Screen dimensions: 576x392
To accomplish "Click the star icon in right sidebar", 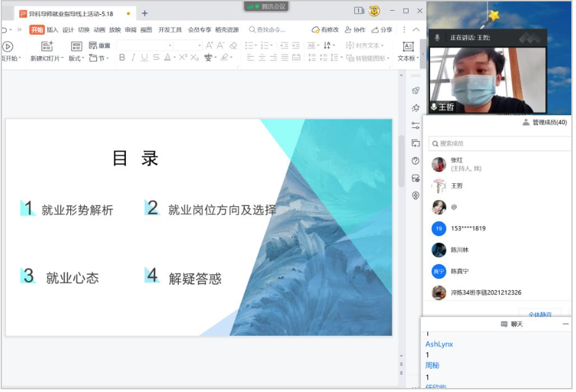I will pyautogui.click(x=415, y=108).
